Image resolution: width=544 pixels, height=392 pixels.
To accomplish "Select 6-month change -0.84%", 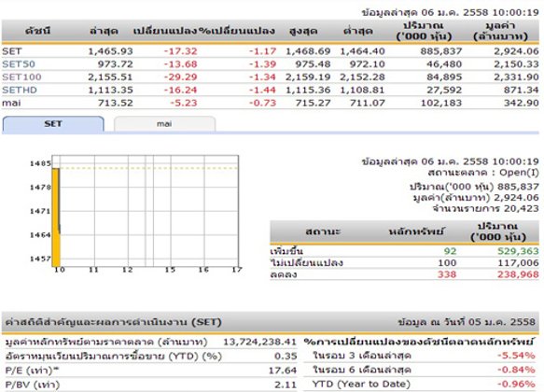I will coord(516,370).
